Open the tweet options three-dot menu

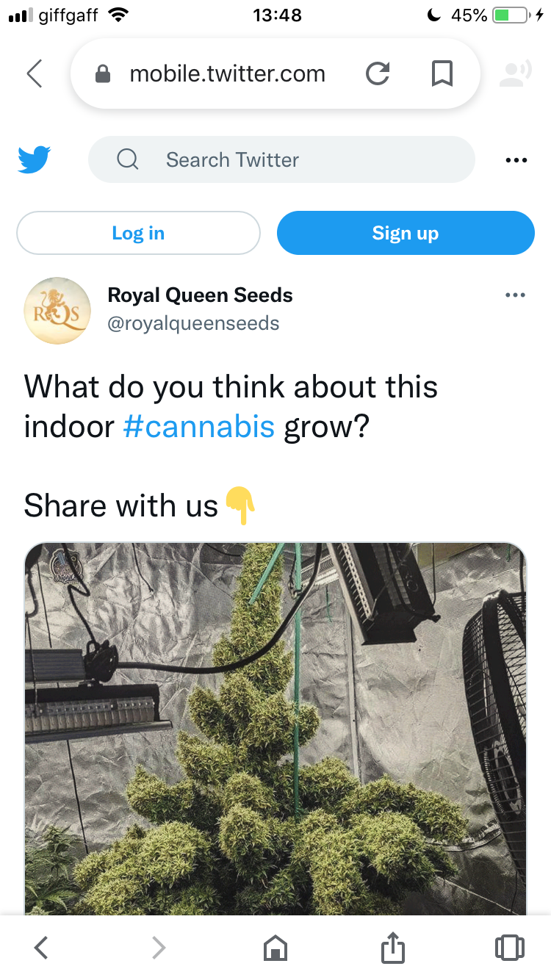516,295
